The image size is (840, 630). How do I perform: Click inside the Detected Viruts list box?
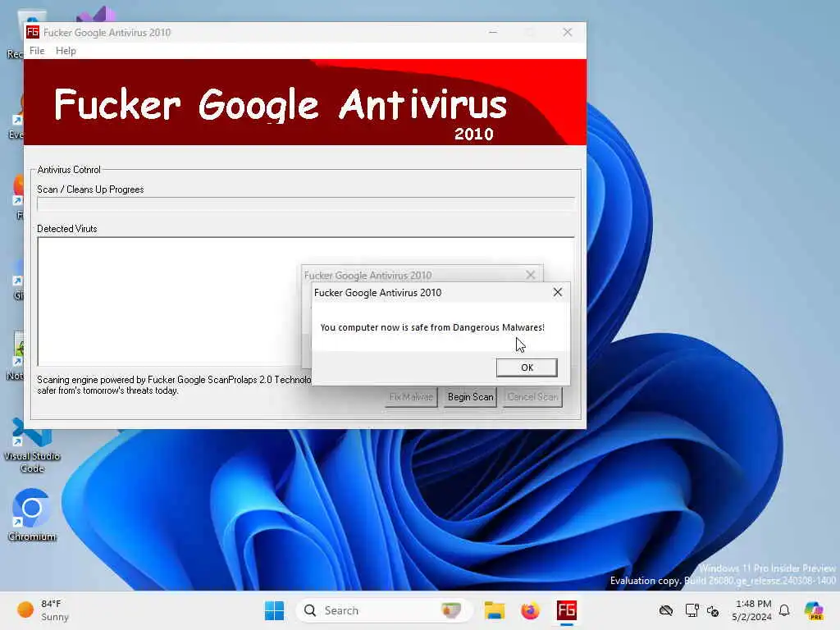169,301
